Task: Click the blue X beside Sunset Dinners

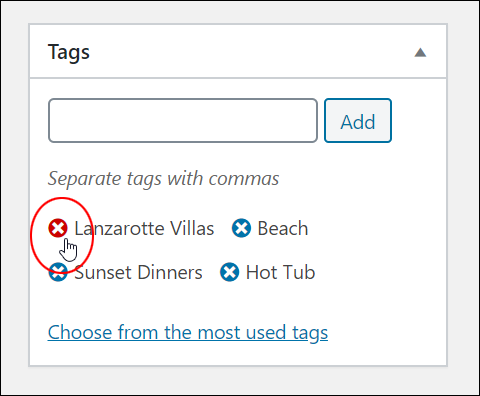Action: coord(58,272)
